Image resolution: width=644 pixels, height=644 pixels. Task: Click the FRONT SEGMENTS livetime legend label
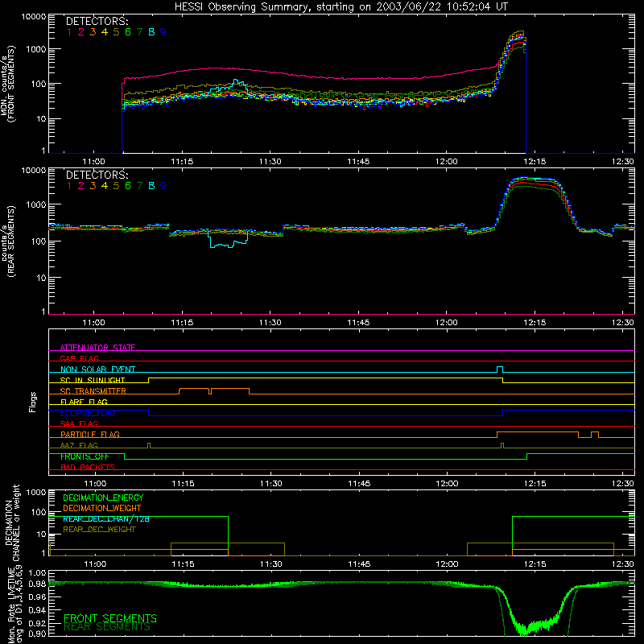click(x=110, y=618)
